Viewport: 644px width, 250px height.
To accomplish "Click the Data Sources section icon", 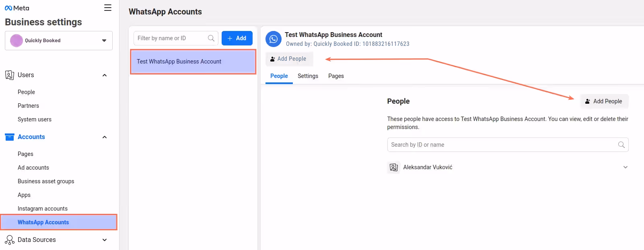I will (10, 240).
